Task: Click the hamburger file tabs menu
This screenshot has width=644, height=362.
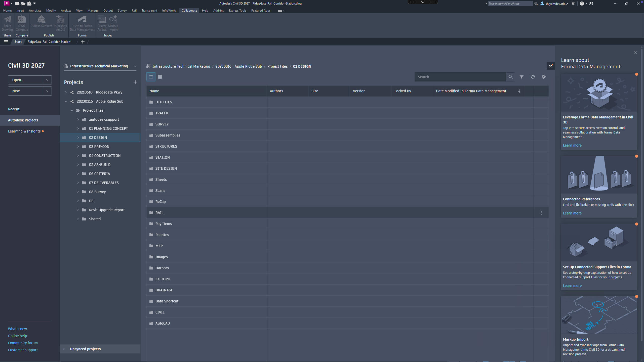Action: (x=6, y=42)
